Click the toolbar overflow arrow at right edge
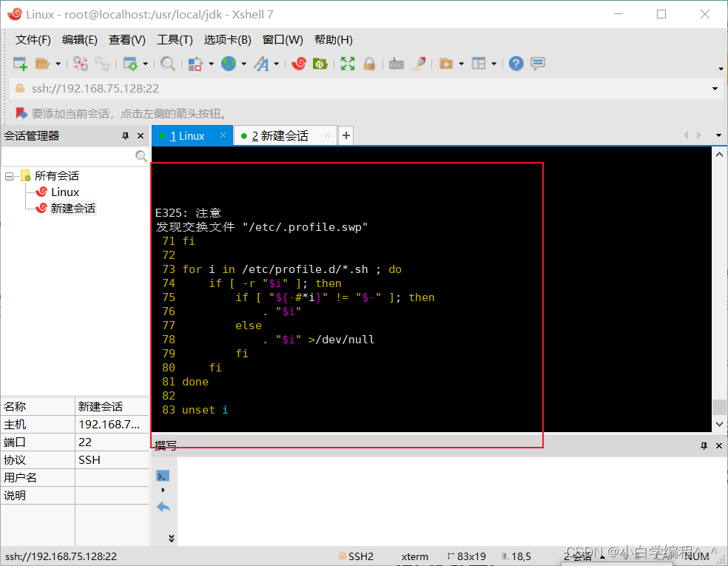 [x=721, y=69]
